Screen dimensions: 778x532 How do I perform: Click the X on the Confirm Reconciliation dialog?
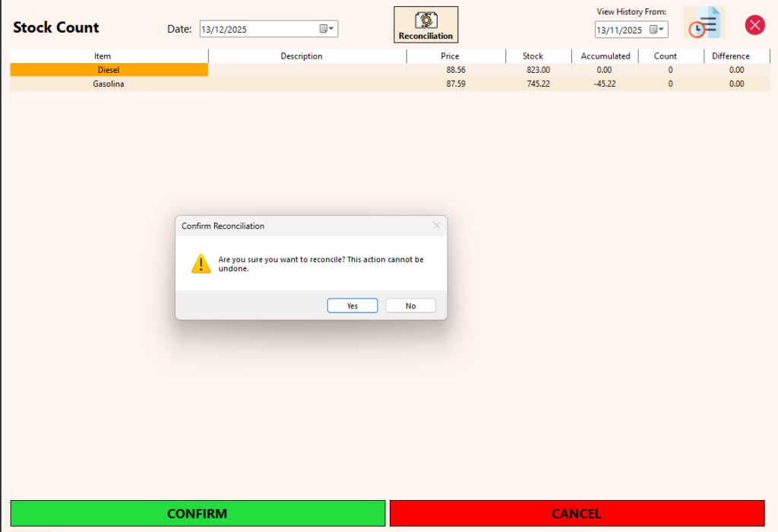pyautogui.click(x=436, y=226)
